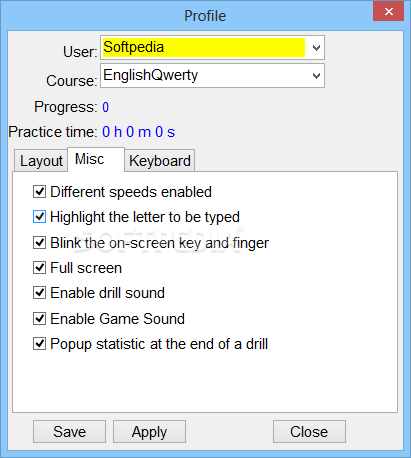Apply the profile settings

click(149, 432)
